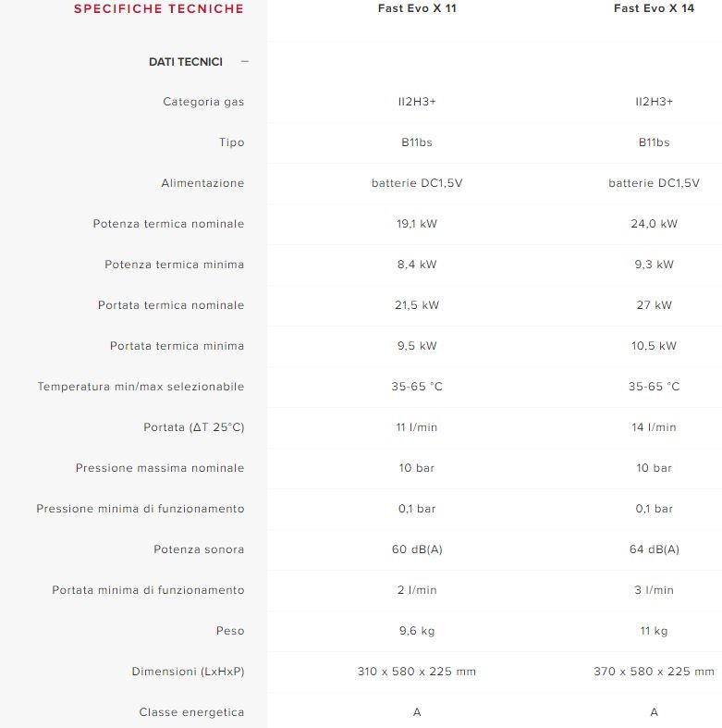This screenshot has width=722, height=728.
Task: Click the DATI TECNICI section header
Action: [186, 62]
